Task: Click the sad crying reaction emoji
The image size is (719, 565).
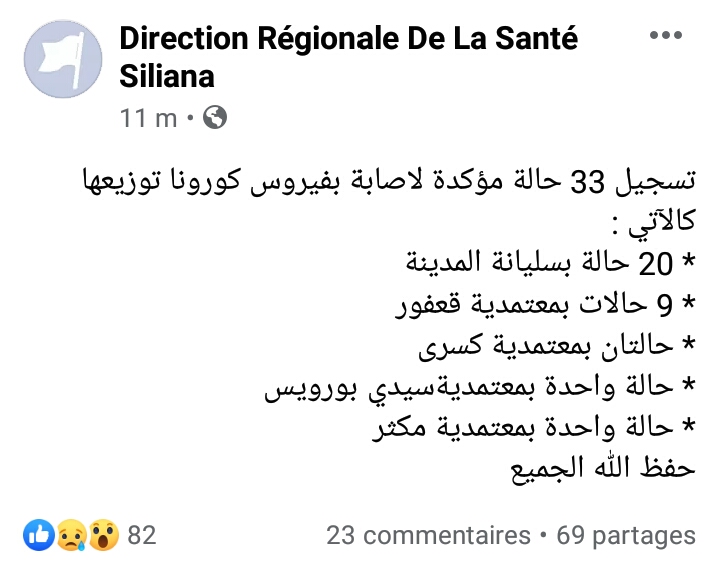Action: point(70,535)
